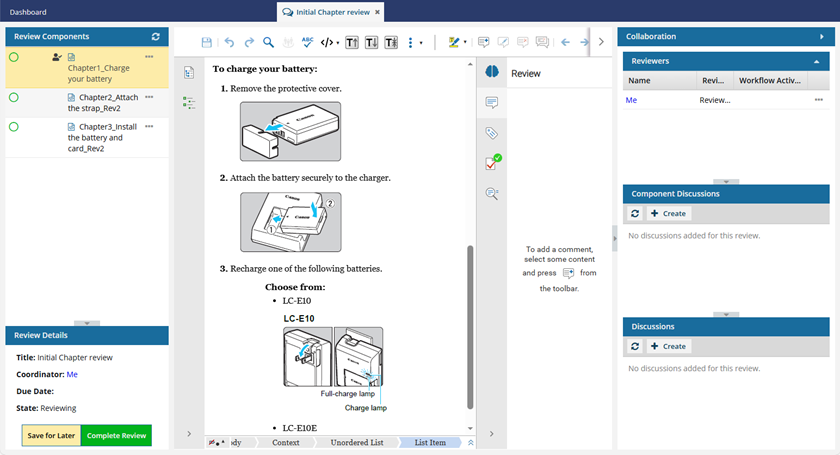Run the ABC spell check tool
The image size is (840, 455).
308,42
